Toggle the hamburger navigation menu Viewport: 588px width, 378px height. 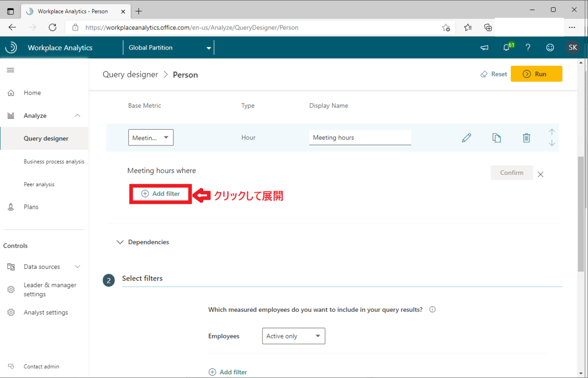click(10, 70)
